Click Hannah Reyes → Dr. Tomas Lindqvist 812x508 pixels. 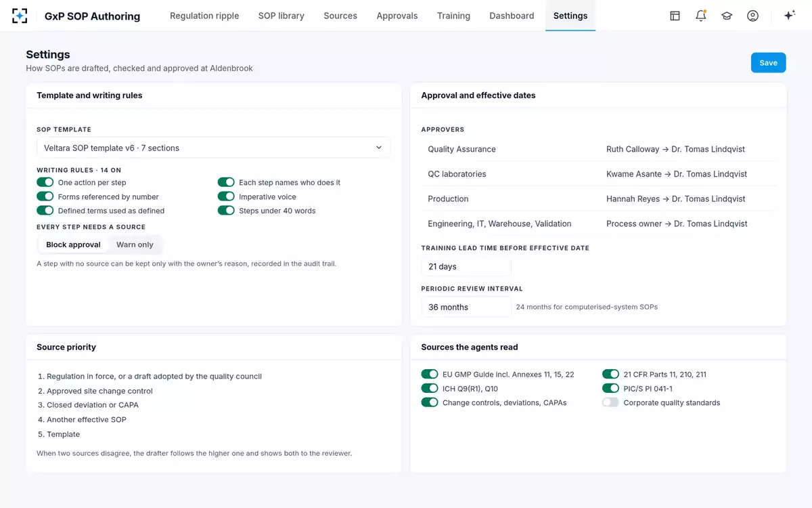coord(675,198)
